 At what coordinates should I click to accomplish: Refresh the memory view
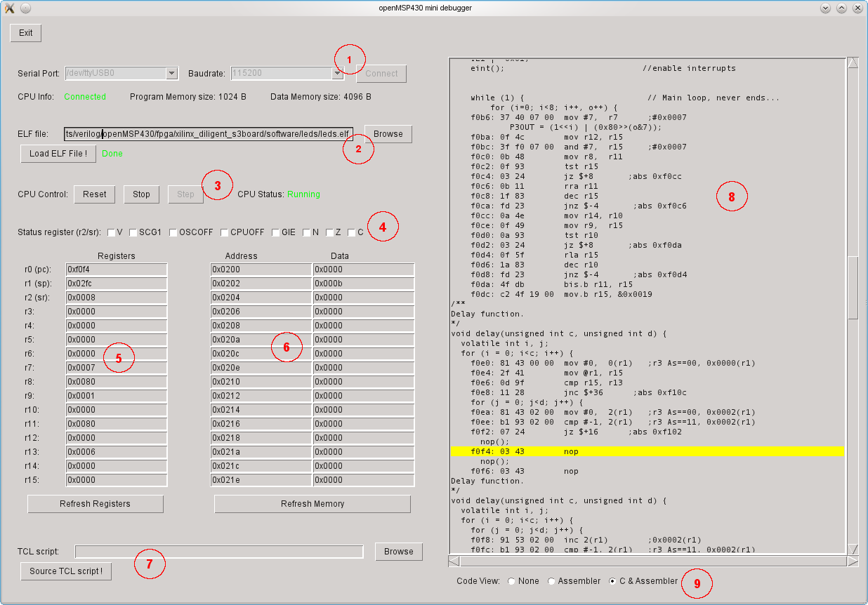click(x=313, y=504)
